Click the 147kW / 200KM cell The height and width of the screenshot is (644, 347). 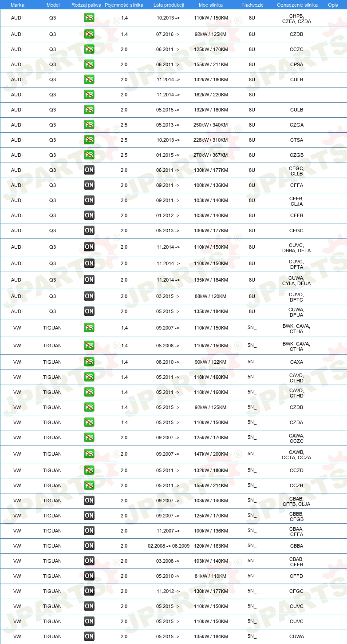[211, 454]
